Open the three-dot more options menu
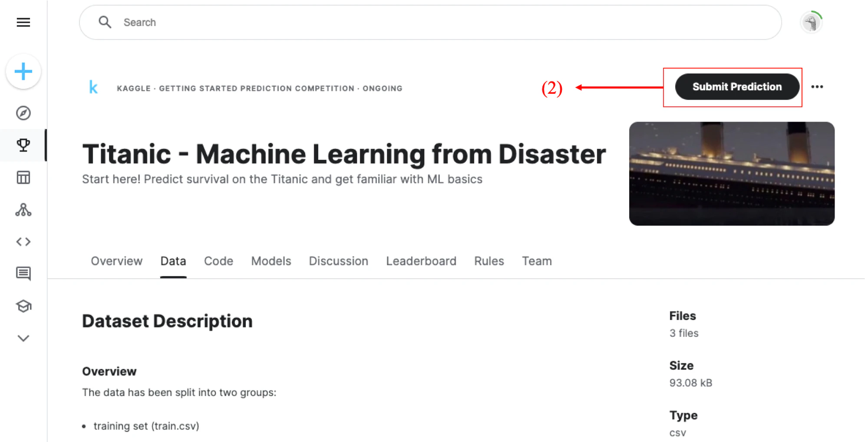 point(817,87)
